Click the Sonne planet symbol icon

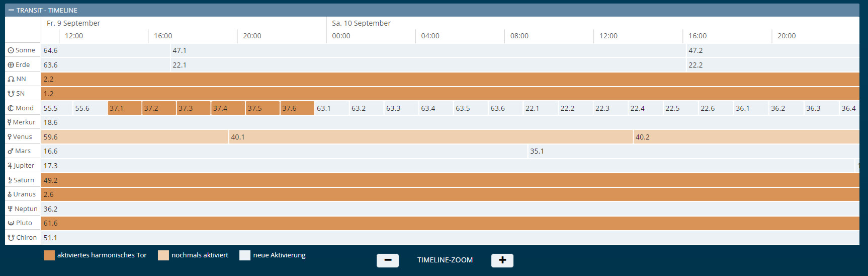click(x=11, y=50)
